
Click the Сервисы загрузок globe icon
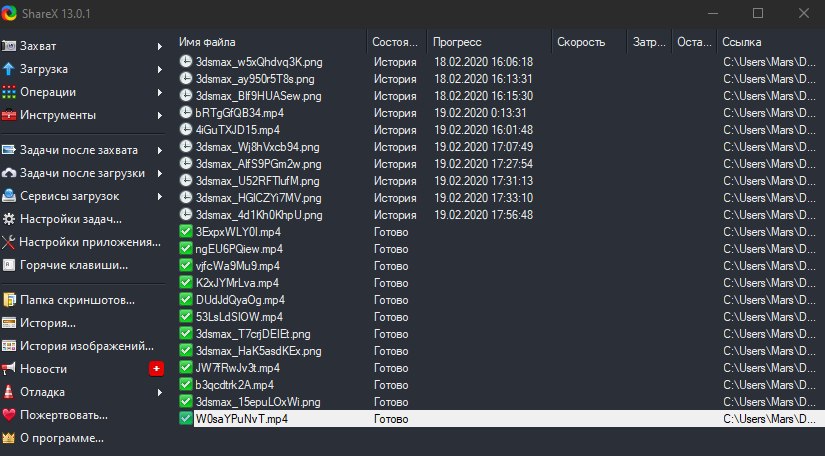(x=8, y=196)
